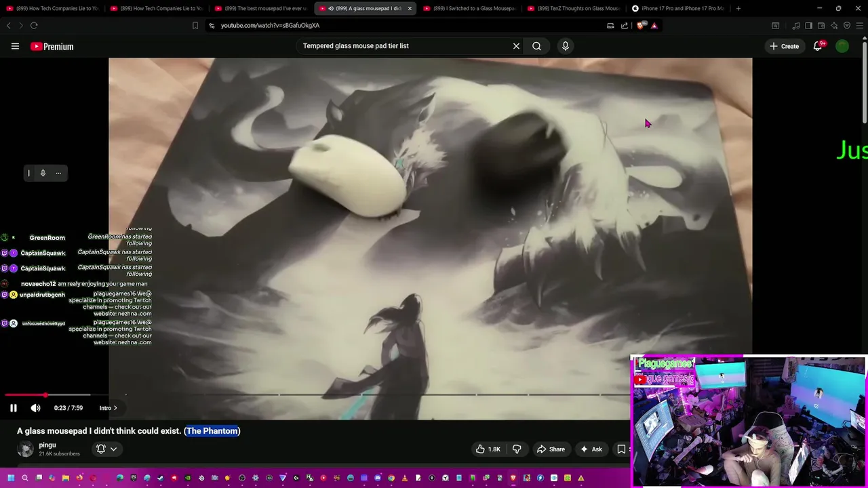Dislike the video
This screenshot has width=868, height=488.
[517, 449]
